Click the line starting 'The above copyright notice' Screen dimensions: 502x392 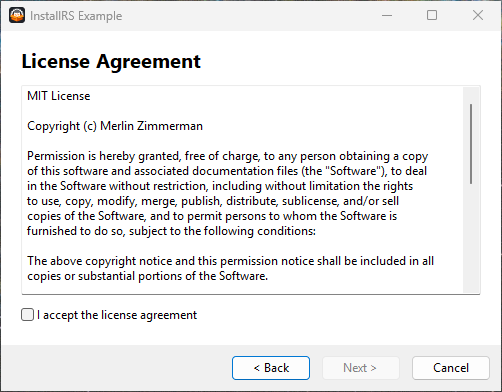pos(231,261)
